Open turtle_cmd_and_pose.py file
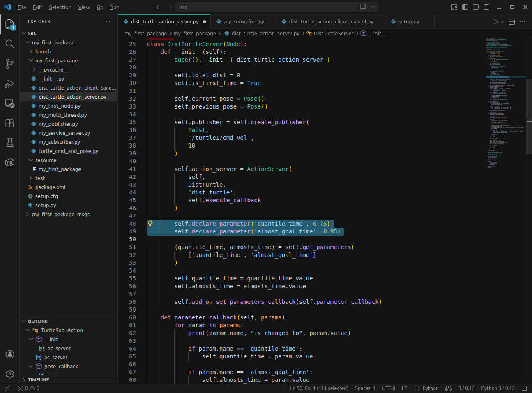 pos(69,151)
